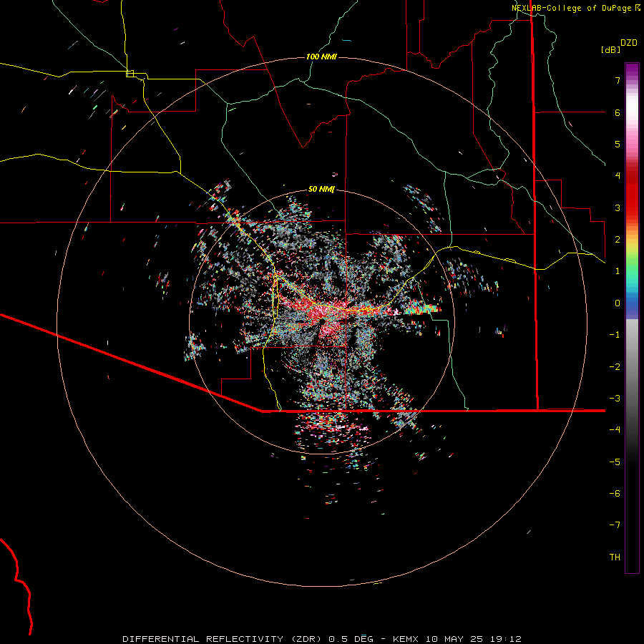Image resolution: width=644 pixels, height=644 pixels.
Task: Select the 0 dB scale value
Action: point(618,303)
